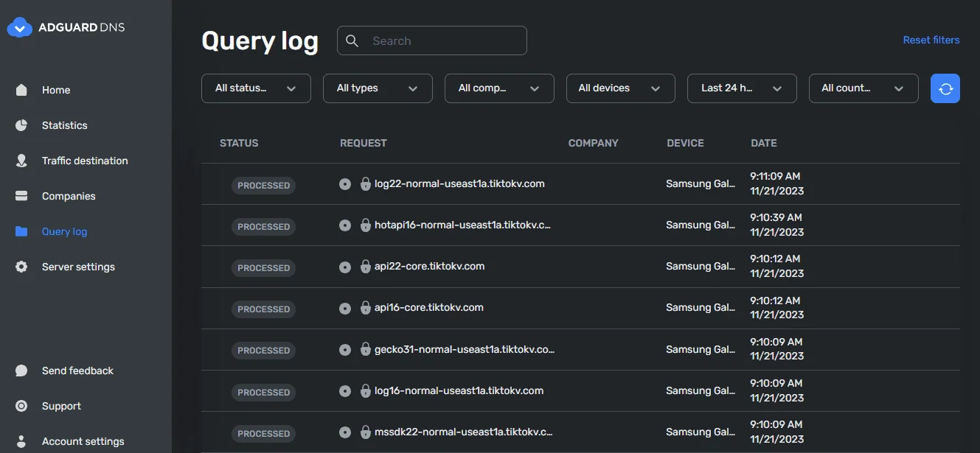
Task: Go to Home in the sidebar
Action: click(x=56, y=90)
